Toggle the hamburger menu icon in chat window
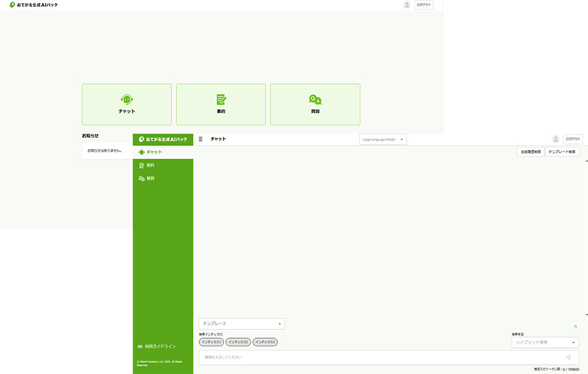Viewport: 588px width, 374px height. (201, 139)
